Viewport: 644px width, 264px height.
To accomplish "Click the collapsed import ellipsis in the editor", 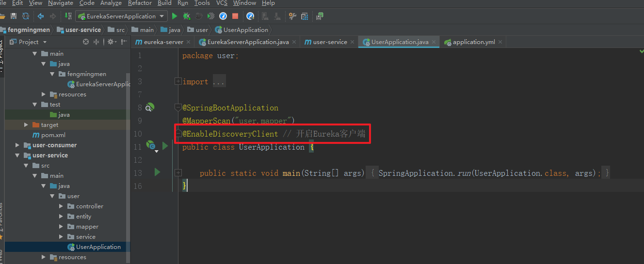I will (218, 81).
